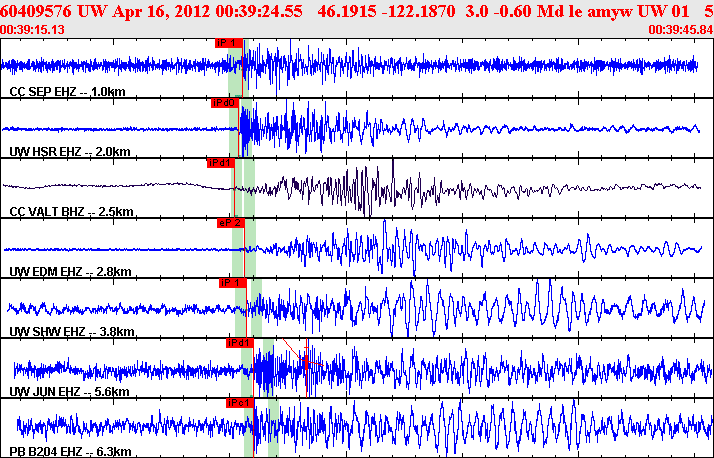The height and width of the screenshot is (458, 714).
Task: Click the UW JUN EHZ -- 5.6km channel label
Action: point(69,392)
